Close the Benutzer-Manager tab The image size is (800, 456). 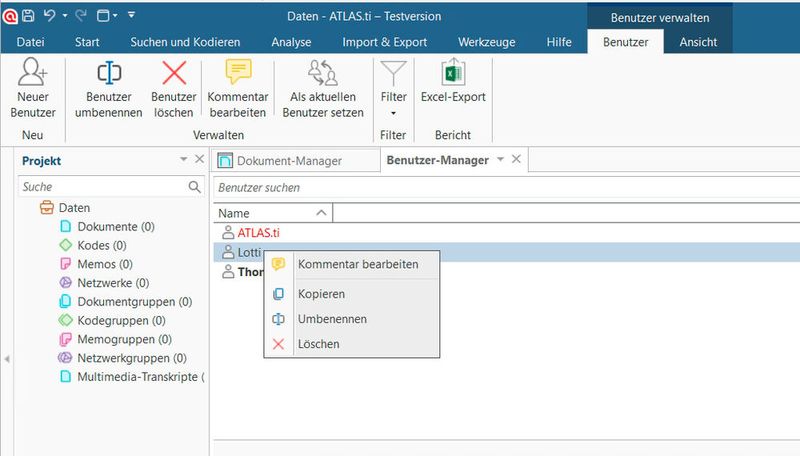click(x=516, y=159)
